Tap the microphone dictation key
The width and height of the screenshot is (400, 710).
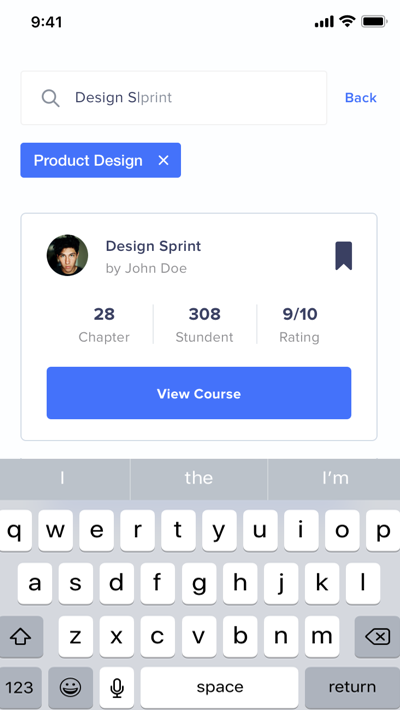[117, 688]
